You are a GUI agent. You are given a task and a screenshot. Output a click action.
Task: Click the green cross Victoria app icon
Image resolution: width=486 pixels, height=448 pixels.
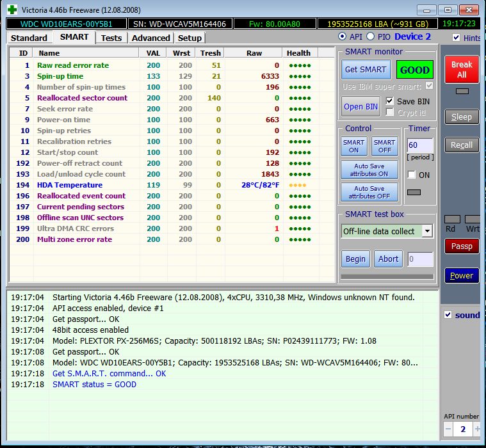[12, 10]
